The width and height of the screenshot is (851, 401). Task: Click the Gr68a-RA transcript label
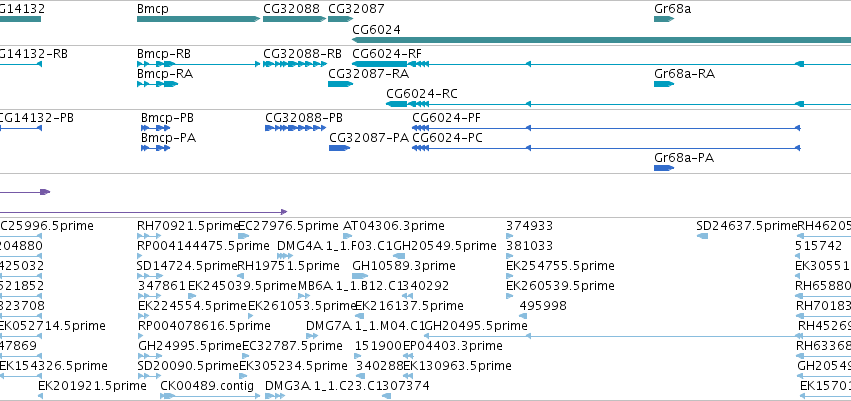click(x=684, y=74)
